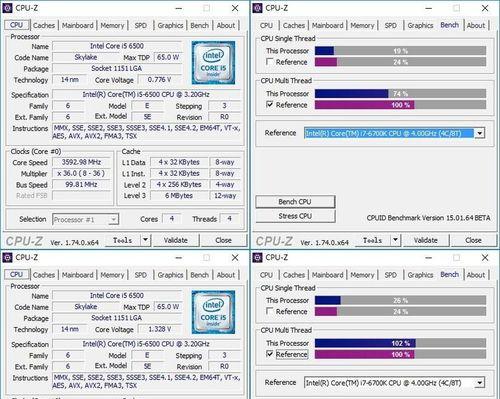This screenshot has width=500, height=399.
Task: Click the Multiplier value x 36.0 (8 - 36)
Action: 81,173
